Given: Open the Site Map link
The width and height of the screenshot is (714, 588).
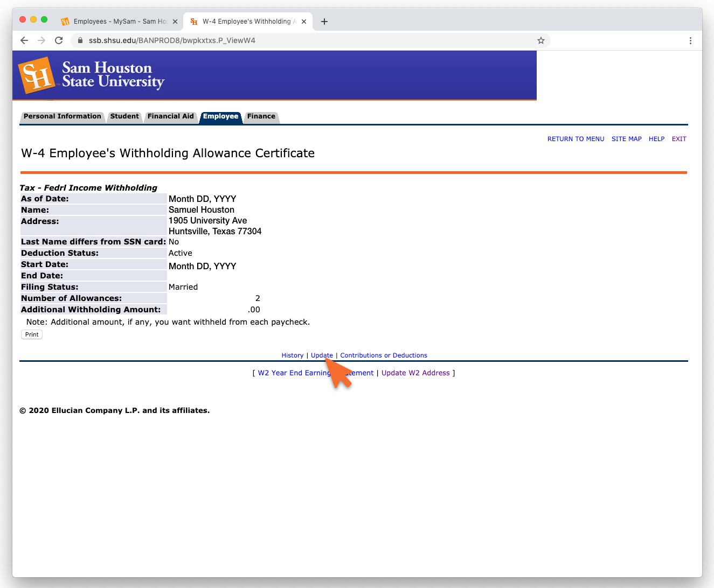Looking at the screenshot, I should coord(626,139).
